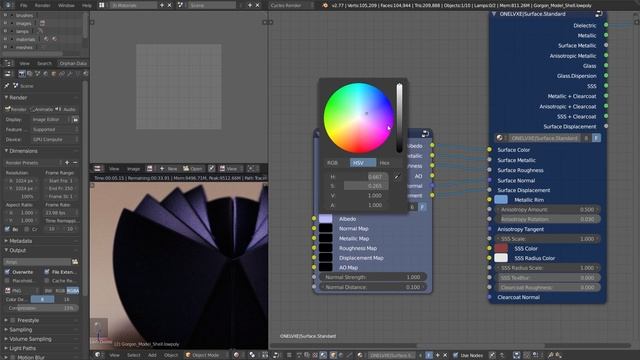Enable the Freestyle checkbox
Viewport: 640px width, 360px height.
(13, 320)
